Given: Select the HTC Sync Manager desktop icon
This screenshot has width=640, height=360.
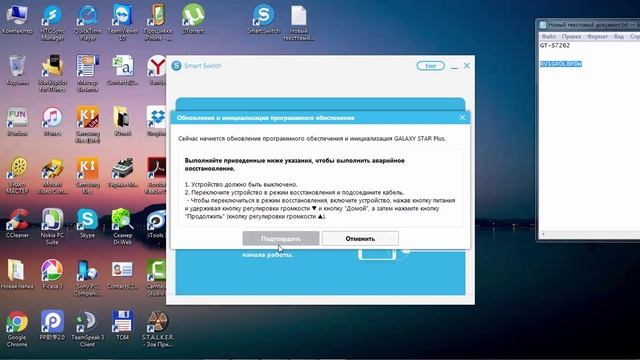Looking at the screenshot, I should [52, 22].
